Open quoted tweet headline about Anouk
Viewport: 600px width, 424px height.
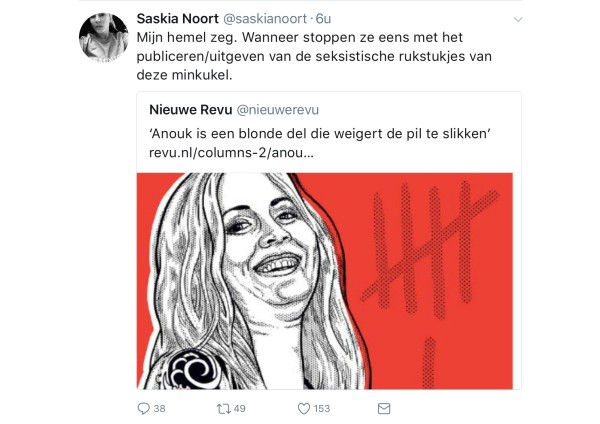pos(320,134)
